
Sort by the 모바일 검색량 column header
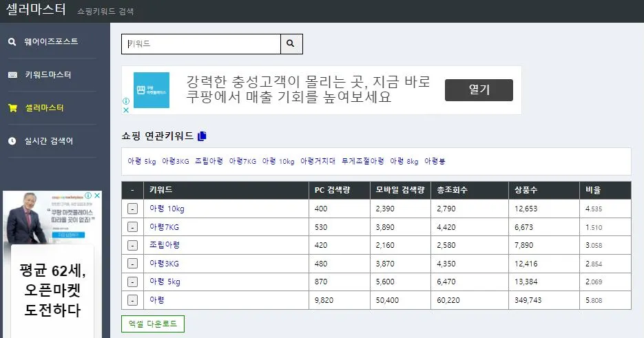[x=400, y=190]
